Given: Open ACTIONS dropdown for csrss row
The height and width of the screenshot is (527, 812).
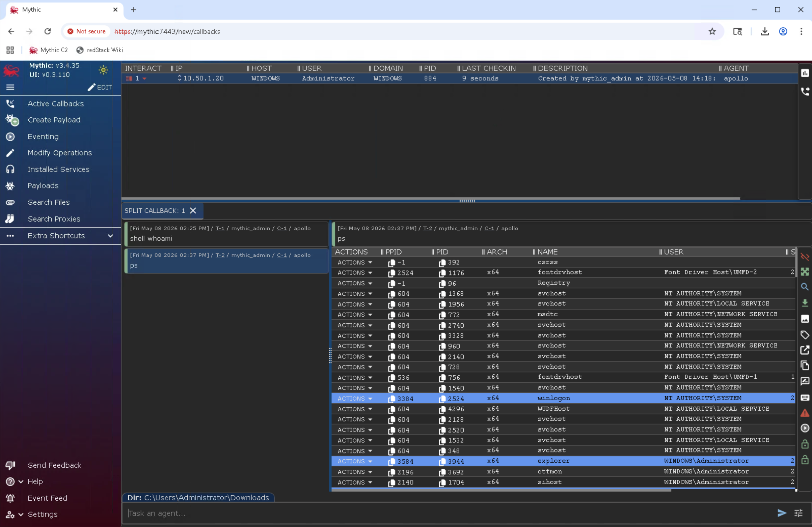Looking at the screenshot, I should tap(354, 262).
